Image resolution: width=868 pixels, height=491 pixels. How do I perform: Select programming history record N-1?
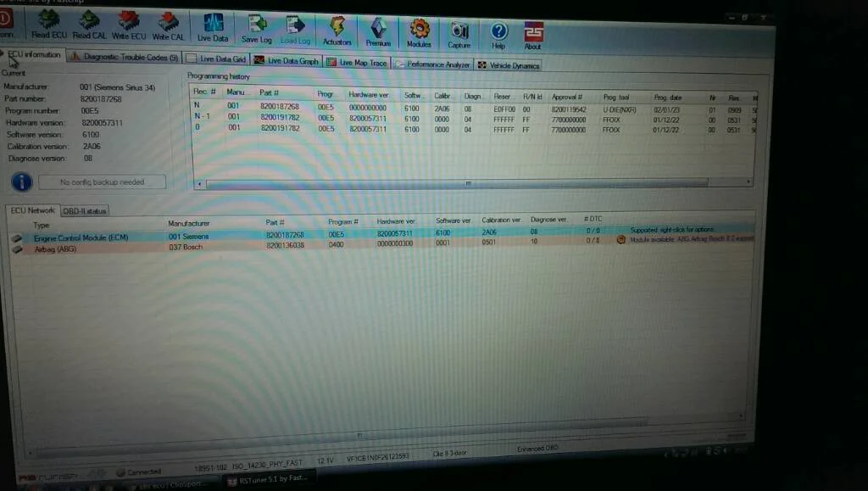[x=475, y=118]
